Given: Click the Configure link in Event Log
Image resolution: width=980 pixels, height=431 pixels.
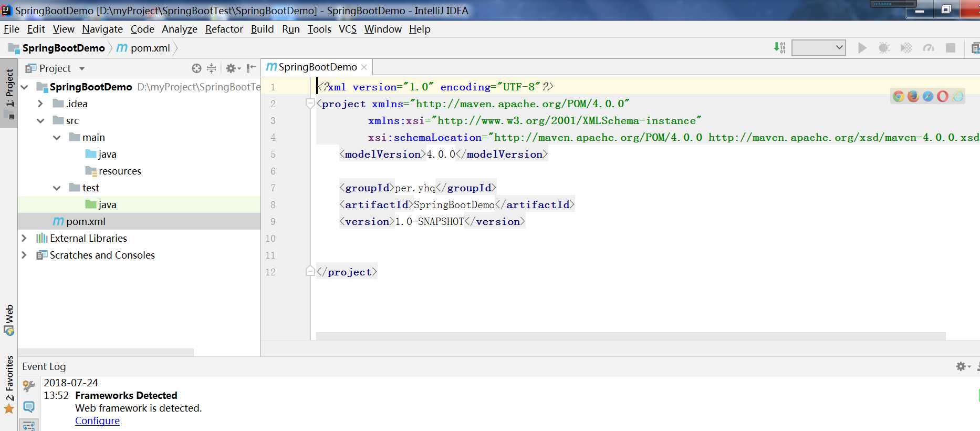Looking at the screenshot, I should tap(97, 420).
